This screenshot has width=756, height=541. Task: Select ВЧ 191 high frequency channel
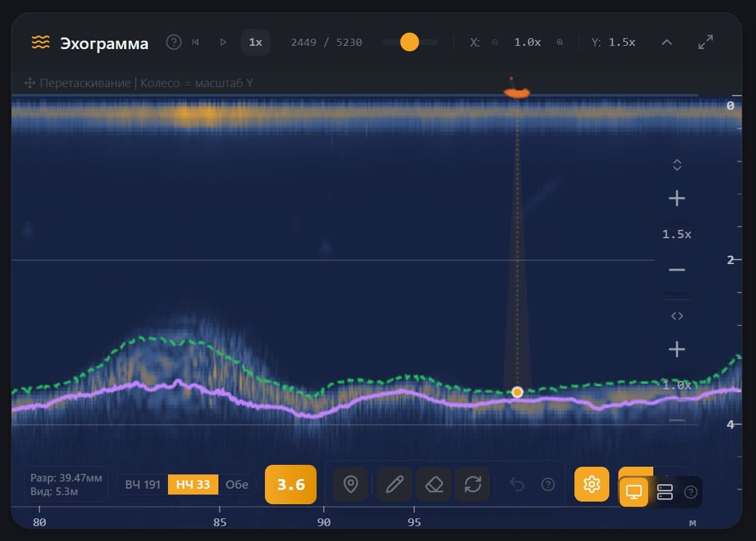pyautogui.click(x=143, y=485)
